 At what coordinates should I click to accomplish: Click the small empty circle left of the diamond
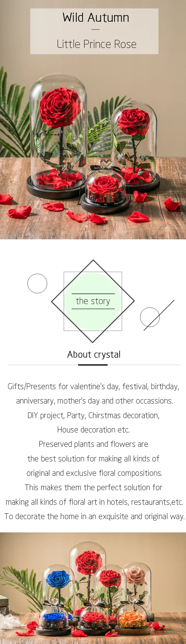pos(37,283)
